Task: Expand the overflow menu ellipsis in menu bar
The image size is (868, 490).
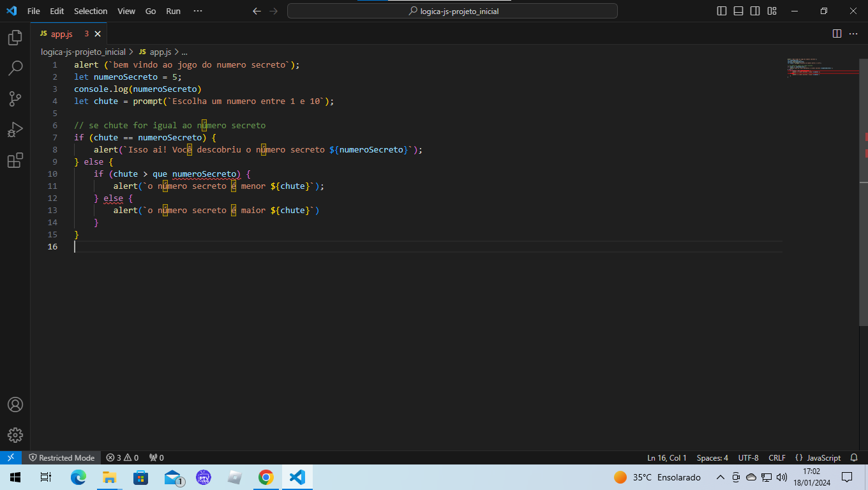Action: coord(198,11)
